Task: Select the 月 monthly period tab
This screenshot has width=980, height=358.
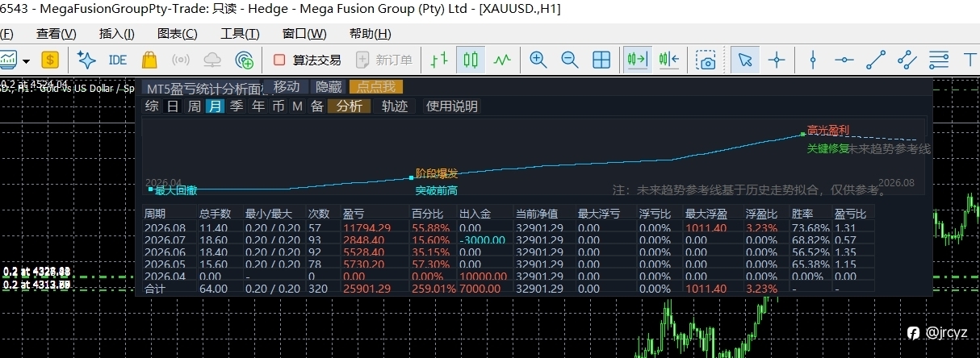Action: [x=215, y=106]
